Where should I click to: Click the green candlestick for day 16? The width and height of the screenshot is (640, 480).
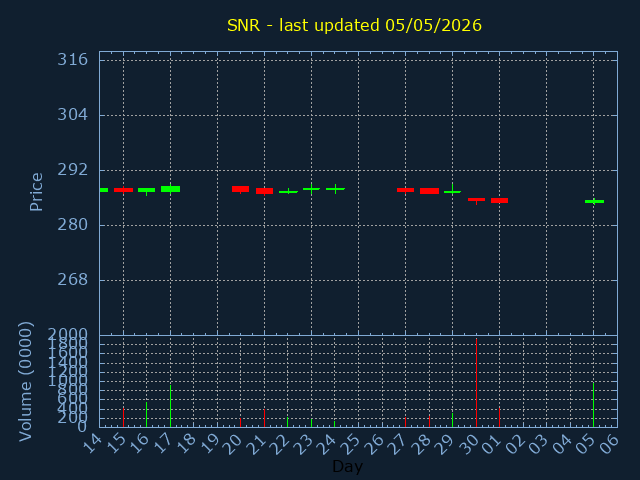pos(147,191)
